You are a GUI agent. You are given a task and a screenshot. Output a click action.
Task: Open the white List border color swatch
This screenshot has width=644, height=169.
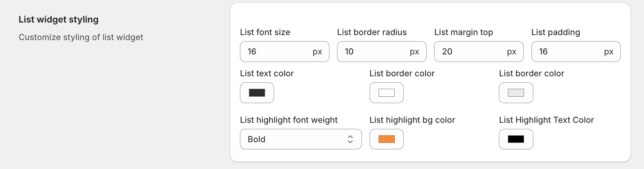coord(386,93)
